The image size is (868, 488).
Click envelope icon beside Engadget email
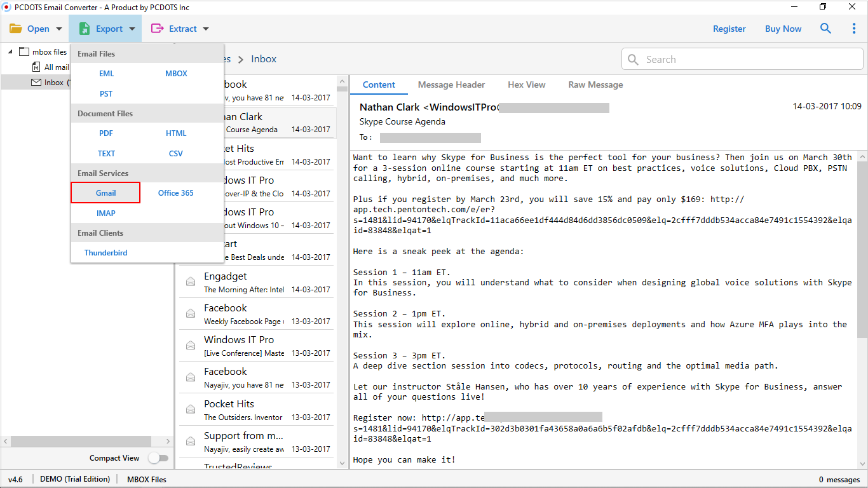[x=191, y=281]
